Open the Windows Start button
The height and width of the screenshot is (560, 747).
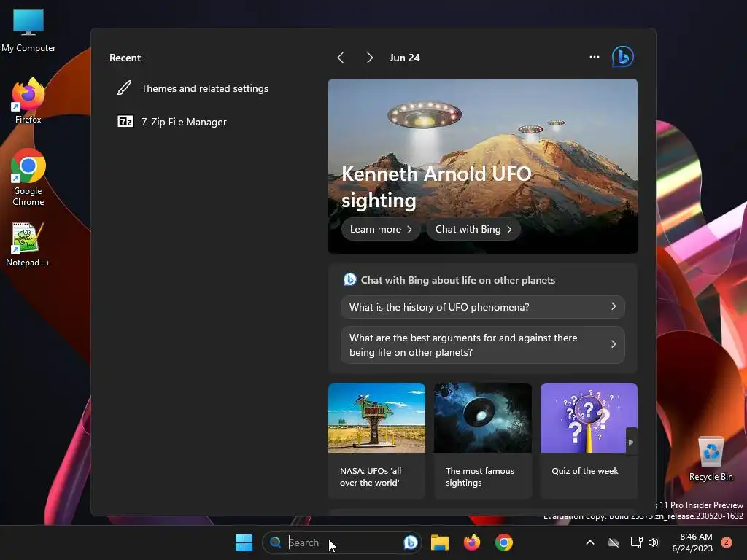tap(244, 542)
